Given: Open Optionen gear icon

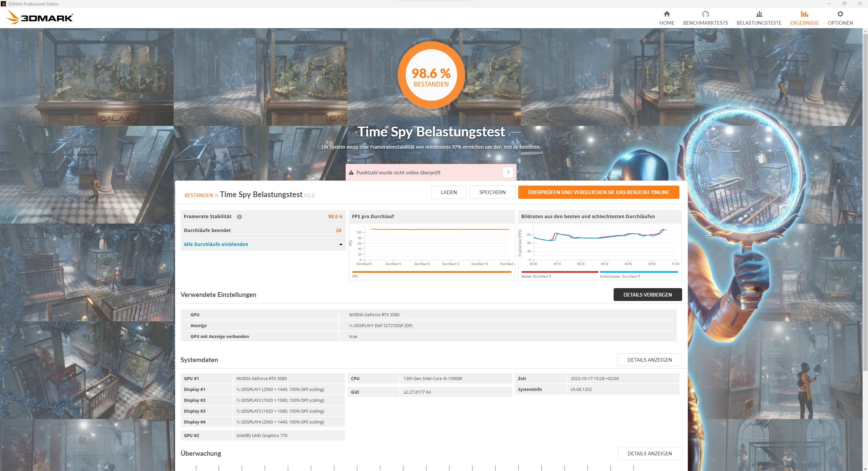Looking at the screenshot, I should pos(840,14).
